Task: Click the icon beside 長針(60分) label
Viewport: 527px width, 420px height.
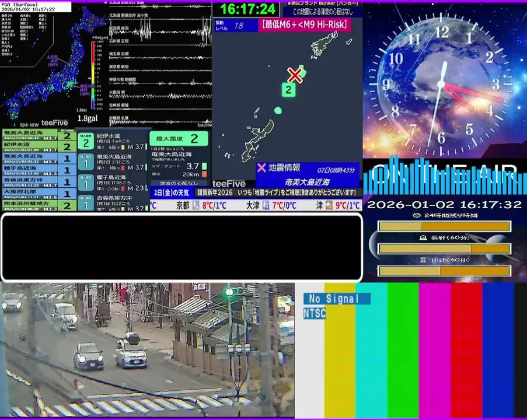Action: pos(424,237)
